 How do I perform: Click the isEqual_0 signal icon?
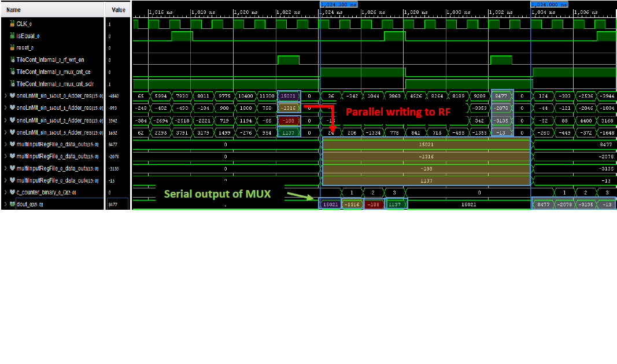click(12, 36)
